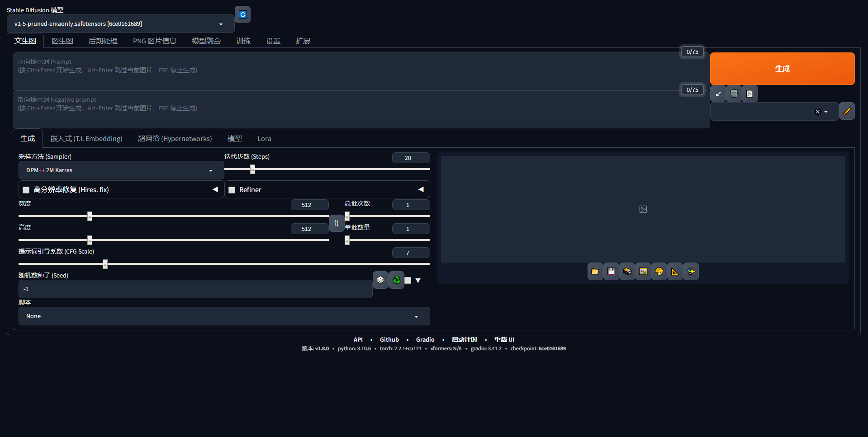Expand the extra seed options triangle

point(418,281)
